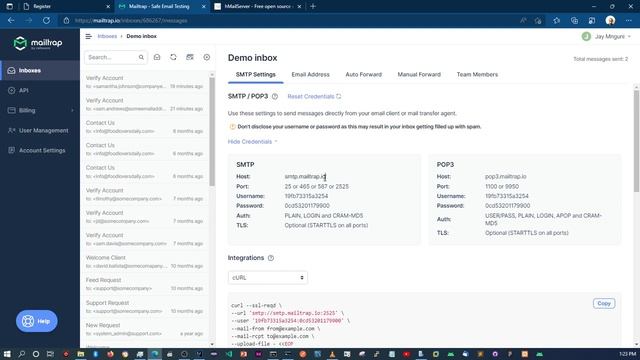Screen dimensions: 640x360
Task: Click POP3 host pop3.mailtrap.io value
Action: coord(505,177)
